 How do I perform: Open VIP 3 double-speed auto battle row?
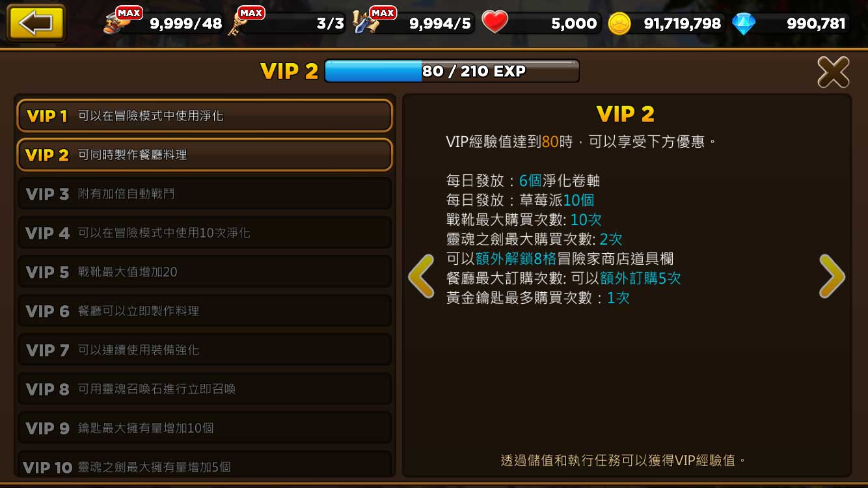pyautogui.click(x=204, y=194)
